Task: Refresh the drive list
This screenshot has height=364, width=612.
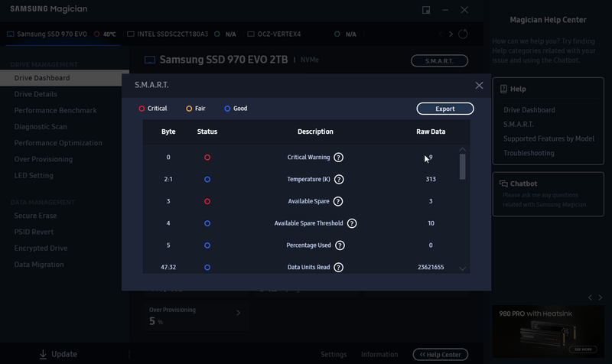Action: pyautogui.click(x=463, y=34)
